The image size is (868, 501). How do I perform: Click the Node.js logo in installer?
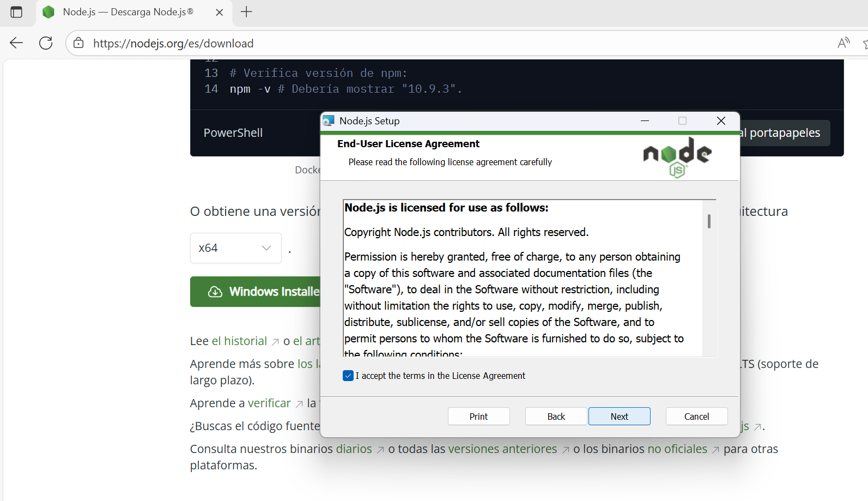pyautogui.click(x=677, y=157)
